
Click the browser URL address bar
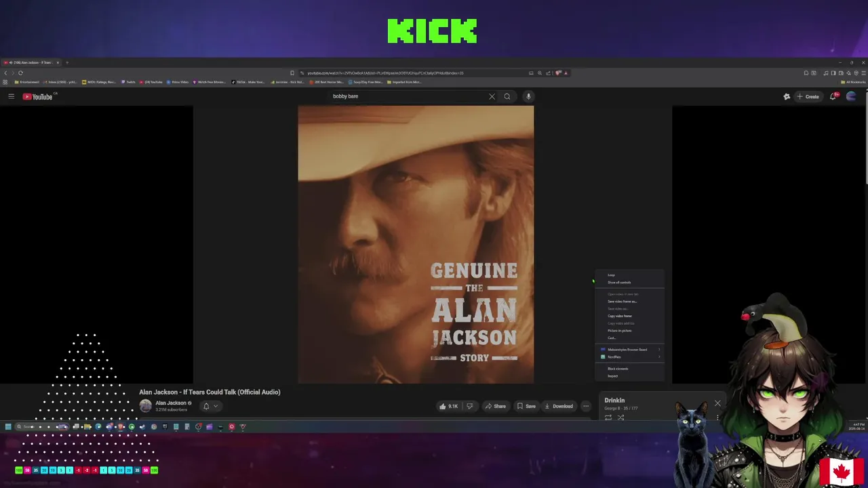click(x=414, y=73)
